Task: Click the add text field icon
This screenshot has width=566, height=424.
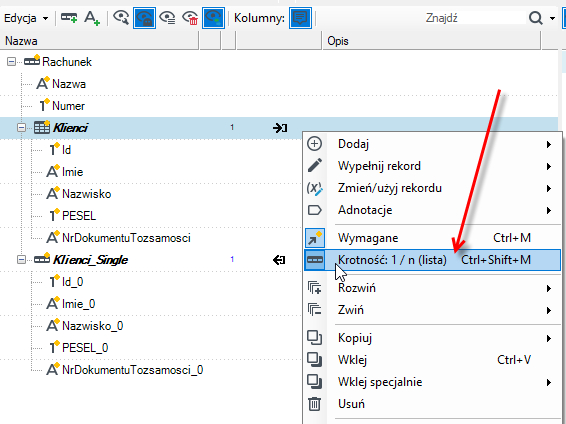Action: click(92, 18)
